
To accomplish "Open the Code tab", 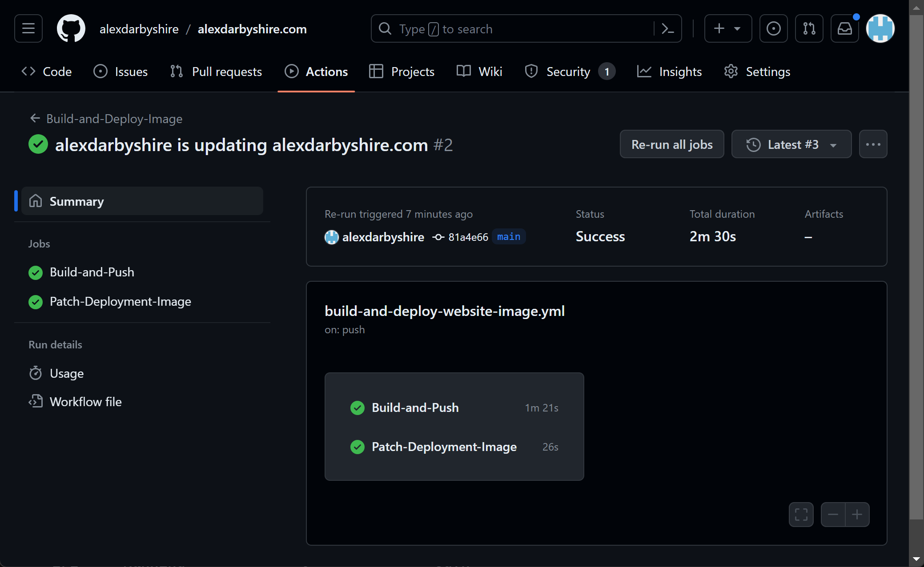I will 47,72.
